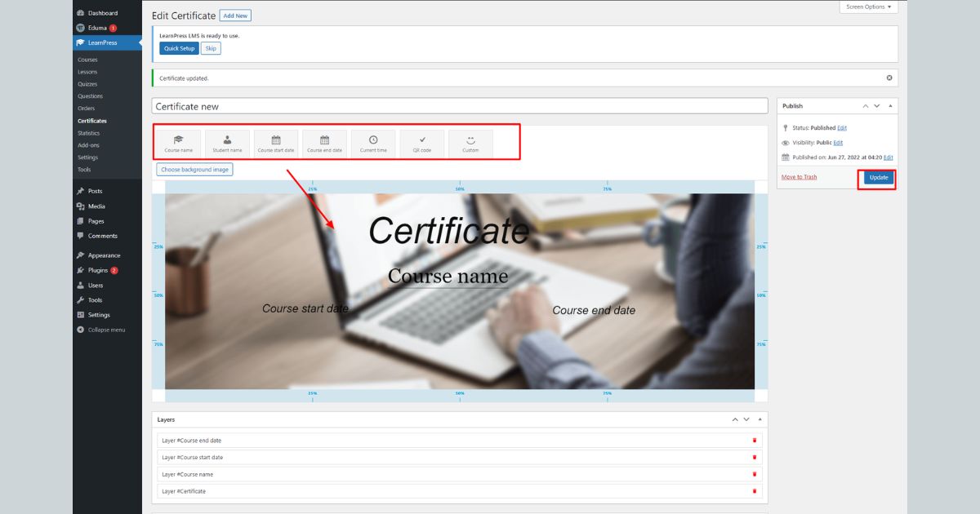Add a Student name field layer
Image resolution: width=980 pixels, height=514 pixels.
click(x=227, y=144)
